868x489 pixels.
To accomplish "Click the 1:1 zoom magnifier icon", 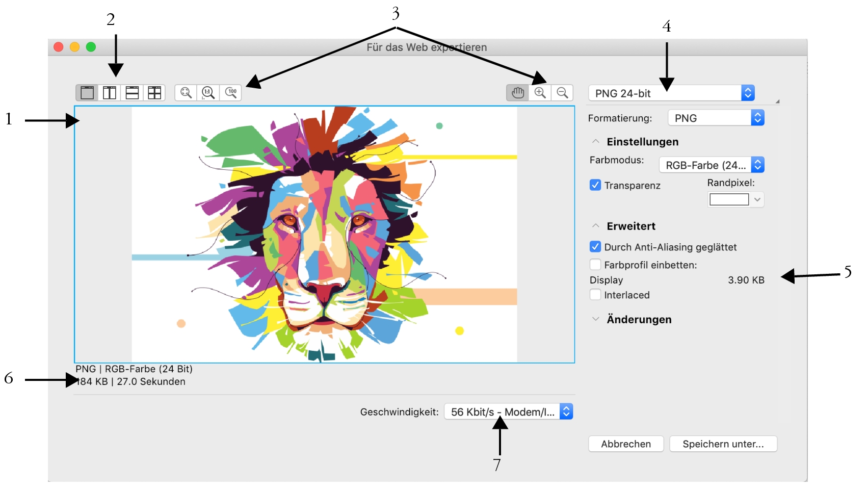I will pyautogui.click(x=208, y=93).
